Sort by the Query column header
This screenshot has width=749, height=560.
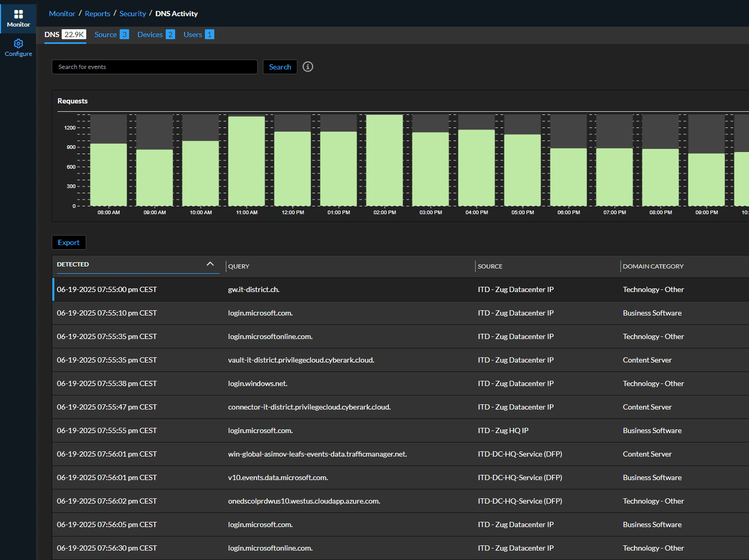click(x=239, y=266)
